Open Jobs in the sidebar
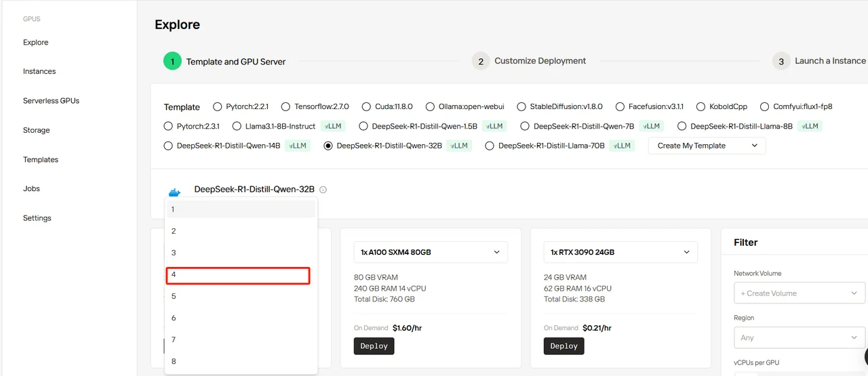This screenshot has width=868, height=376. pos(31,188)
